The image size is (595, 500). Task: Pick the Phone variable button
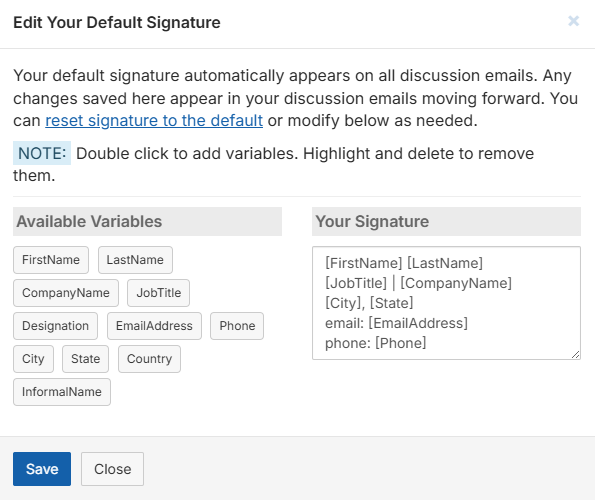237,326
